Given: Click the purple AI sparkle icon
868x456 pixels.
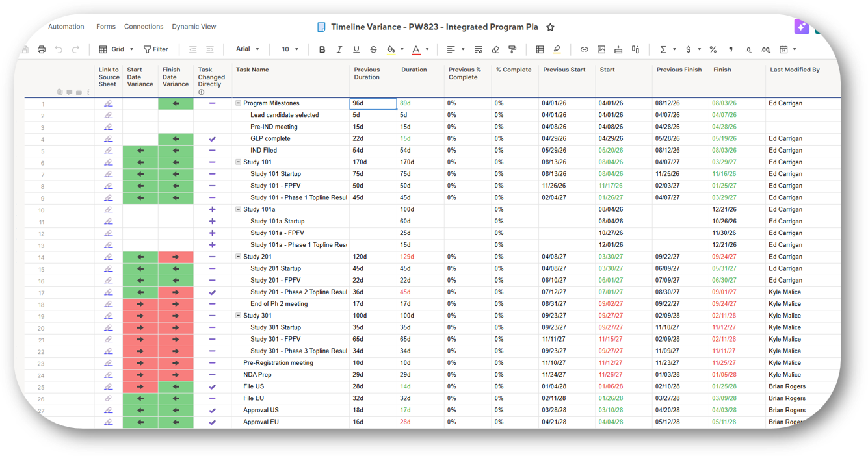Looking at the screenshot, I should 802,27.
